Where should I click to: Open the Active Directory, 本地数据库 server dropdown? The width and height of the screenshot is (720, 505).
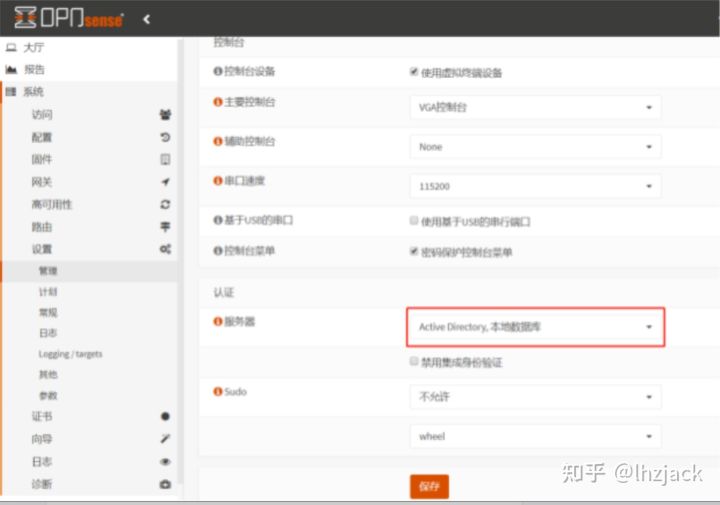coord(535,327)
